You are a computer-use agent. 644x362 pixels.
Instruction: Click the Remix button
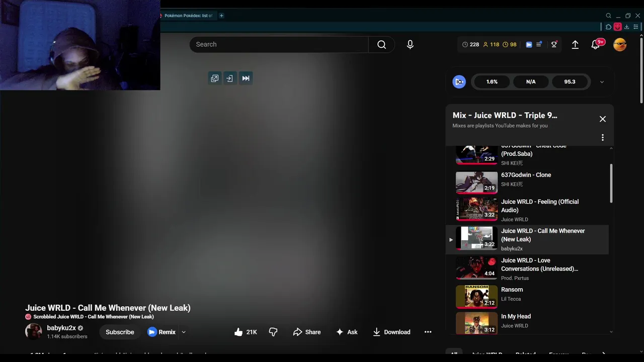click(162, 332)
